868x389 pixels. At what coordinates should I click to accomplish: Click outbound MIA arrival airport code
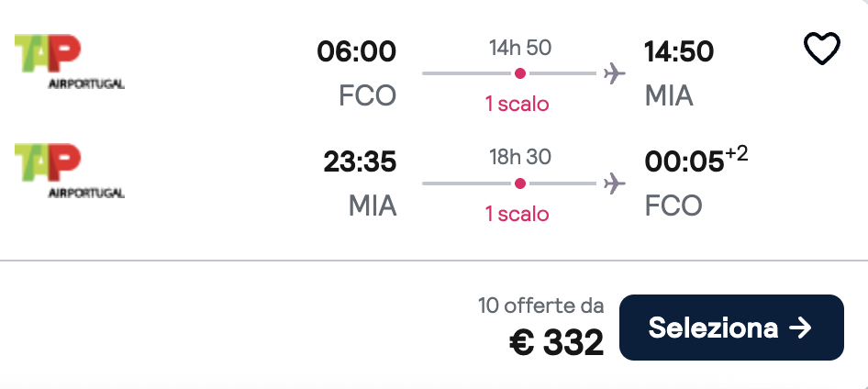669,95
